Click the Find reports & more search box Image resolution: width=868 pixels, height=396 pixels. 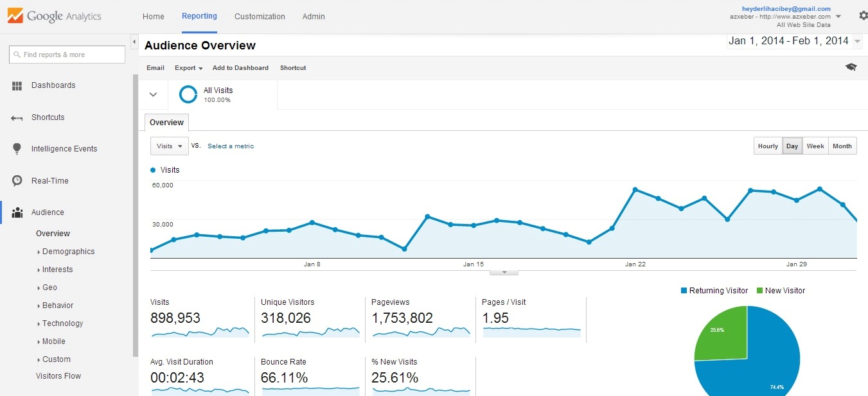click(67, 55)
